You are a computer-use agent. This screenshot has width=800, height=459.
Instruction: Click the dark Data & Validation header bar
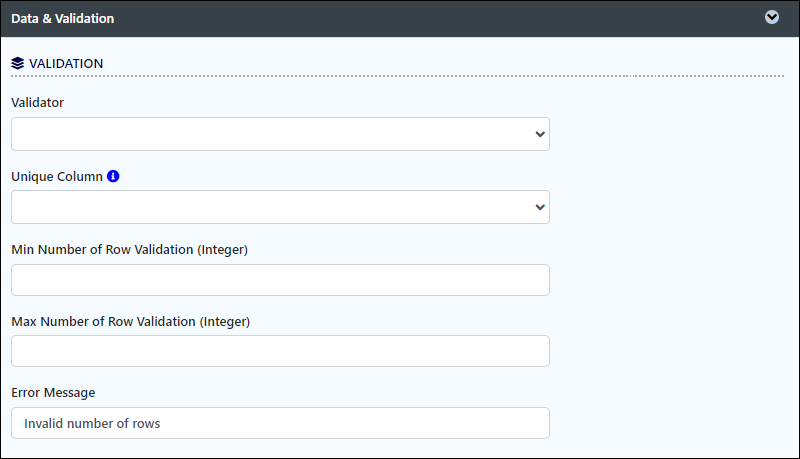400,18
